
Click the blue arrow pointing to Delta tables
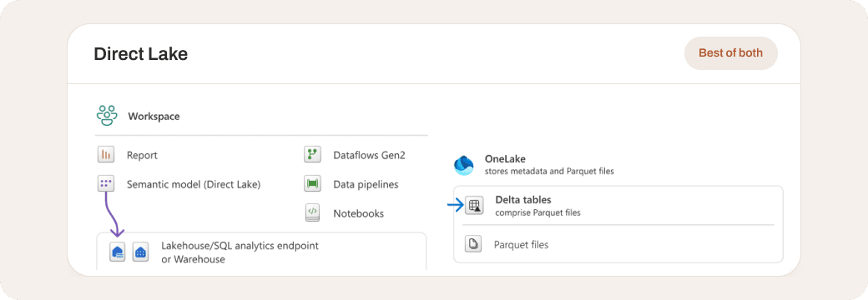[x=455, y=206]
